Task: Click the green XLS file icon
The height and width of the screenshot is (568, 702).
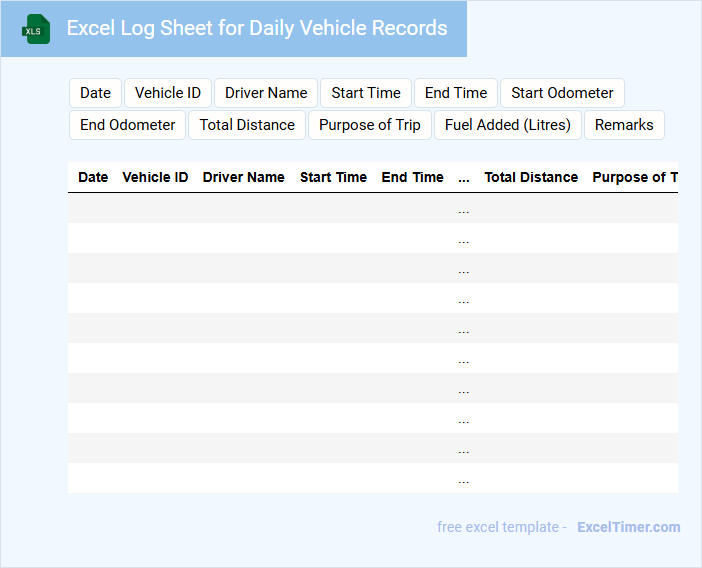Action: click(x=36, y=29)
